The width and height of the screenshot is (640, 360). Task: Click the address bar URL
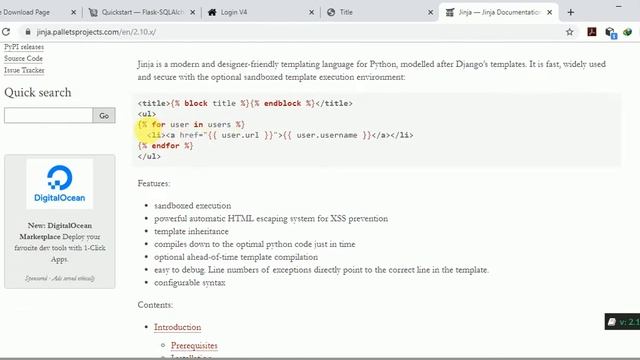click(x=96, y=32)
